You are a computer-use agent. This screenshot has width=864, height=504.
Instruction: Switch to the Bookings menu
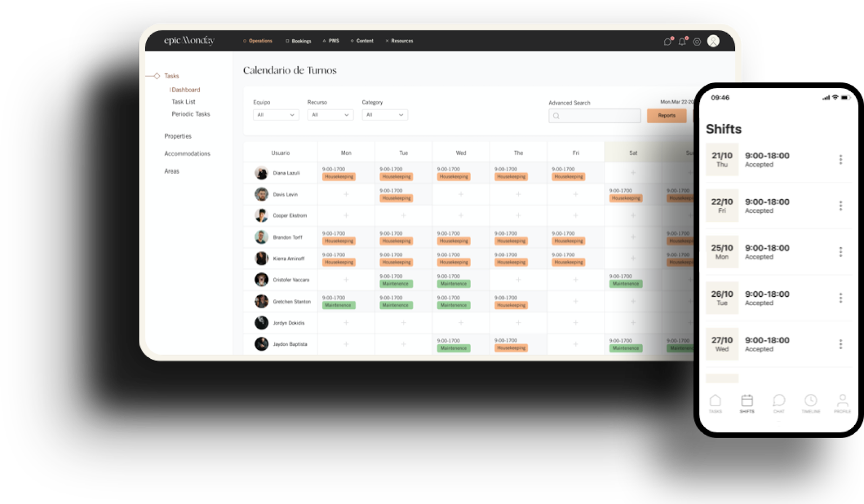pyautogui.click(x=299, y=41)
